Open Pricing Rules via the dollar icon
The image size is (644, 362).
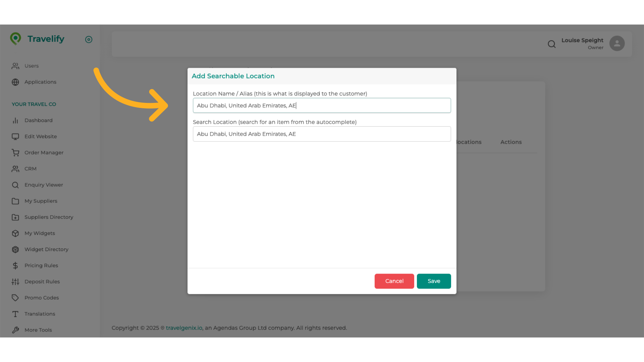(15, 265)
